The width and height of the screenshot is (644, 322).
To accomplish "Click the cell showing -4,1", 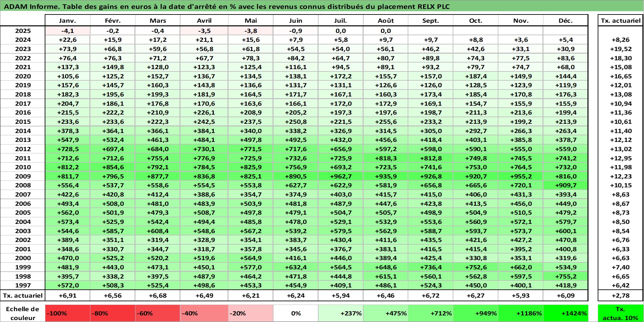I will click(x=67, y=31).
